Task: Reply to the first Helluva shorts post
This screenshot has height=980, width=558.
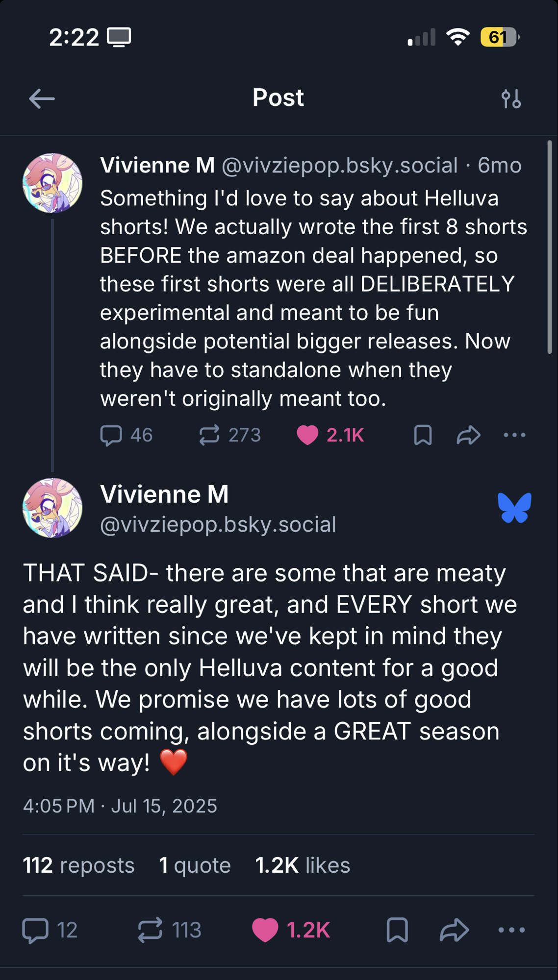Action: pyautogui.click(x=111, y=435)
